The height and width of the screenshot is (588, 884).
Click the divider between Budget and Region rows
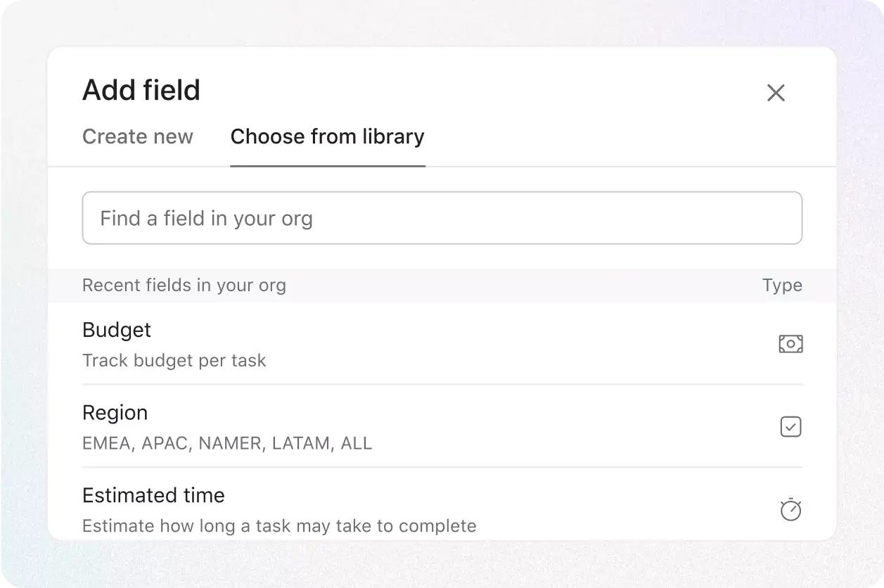click(x=442, y=384)
